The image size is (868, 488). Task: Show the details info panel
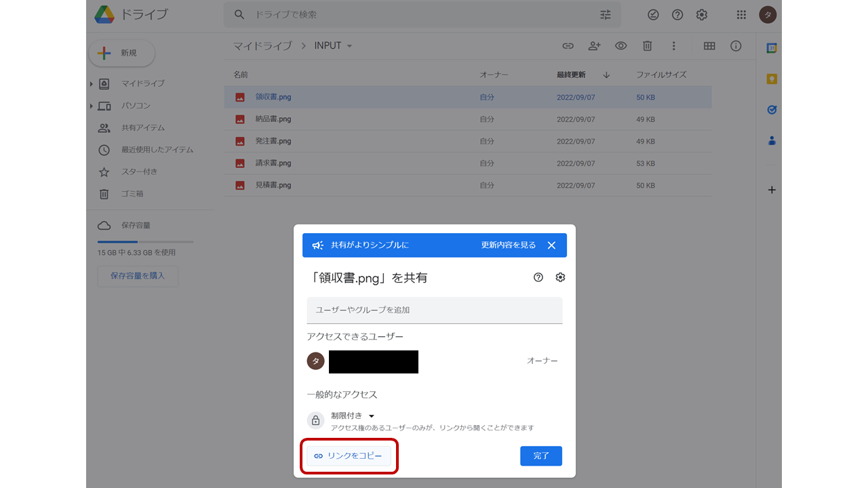736,46
